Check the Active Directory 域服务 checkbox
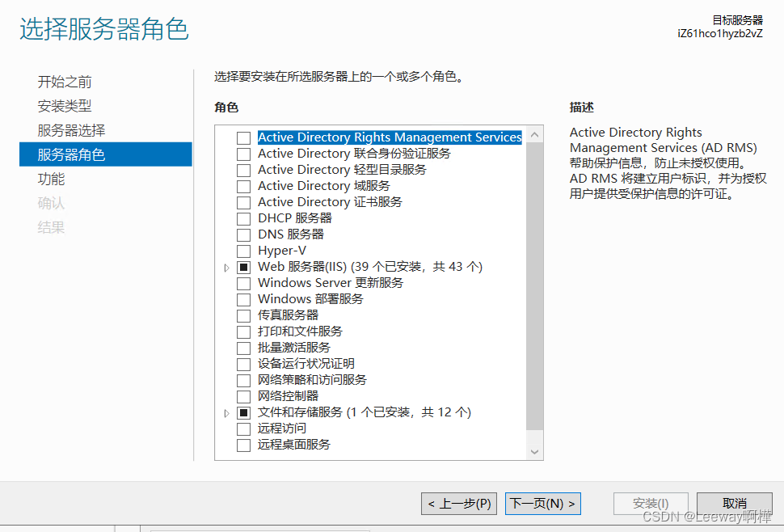Image resolution: width=784 pixels, height=532 pixels. click(243, 186)
